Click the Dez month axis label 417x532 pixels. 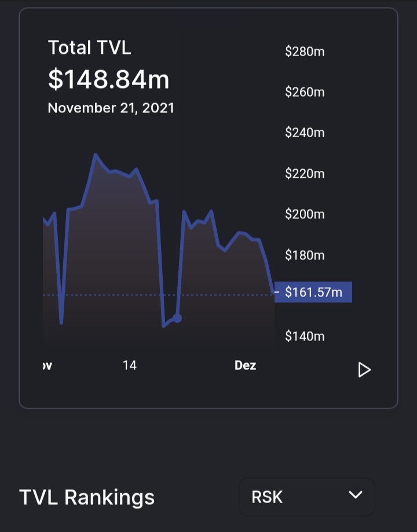pyautogui.click(x=245, y=365)
